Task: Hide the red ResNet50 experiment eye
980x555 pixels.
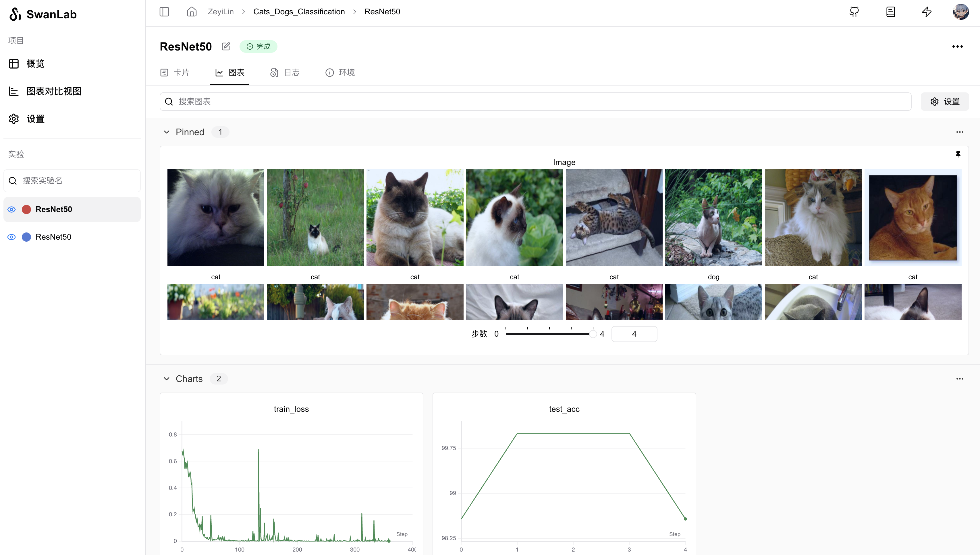Action: coord(11,209)
